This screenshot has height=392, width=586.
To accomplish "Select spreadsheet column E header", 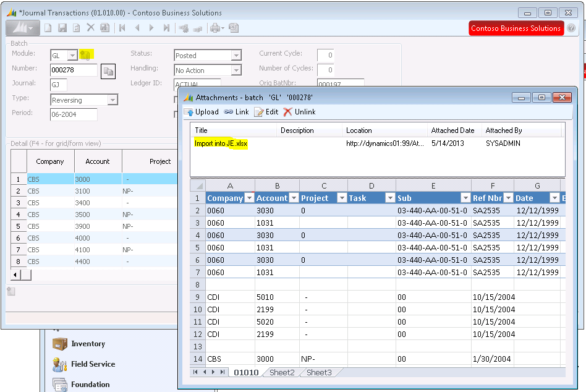I will 433,185.
